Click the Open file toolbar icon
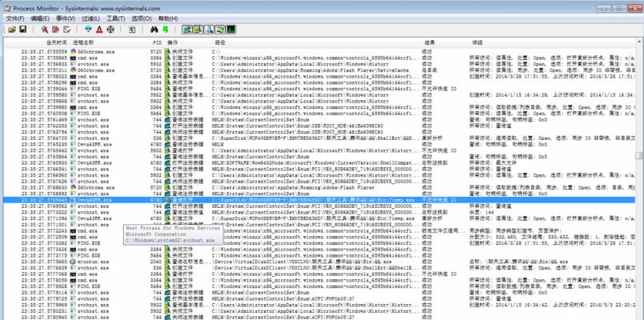Image resolution: width=644 pixels, height=320 pixels. (12, 29)
